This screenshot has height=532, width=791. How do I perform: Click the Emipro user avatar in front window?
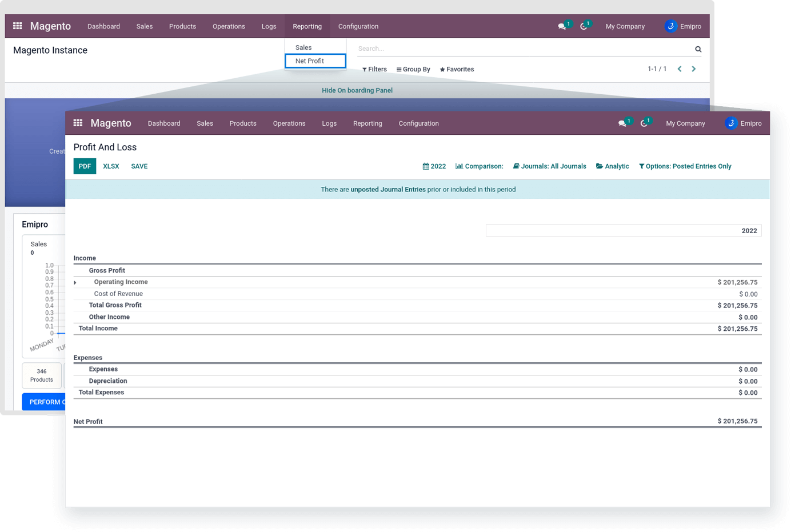coord(731,123)
